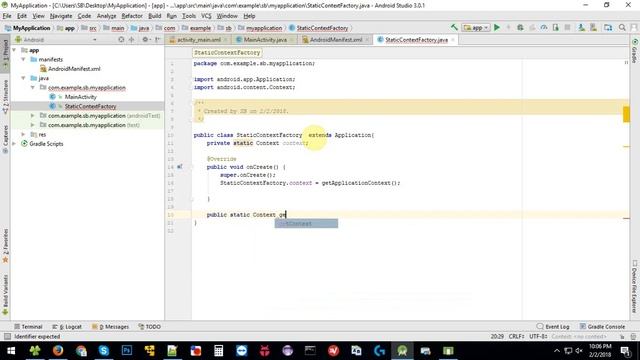Viewport: 640px width, 360px height.
Task: Toggle the Structure tool window stripe
Action: tap(5, 97)
